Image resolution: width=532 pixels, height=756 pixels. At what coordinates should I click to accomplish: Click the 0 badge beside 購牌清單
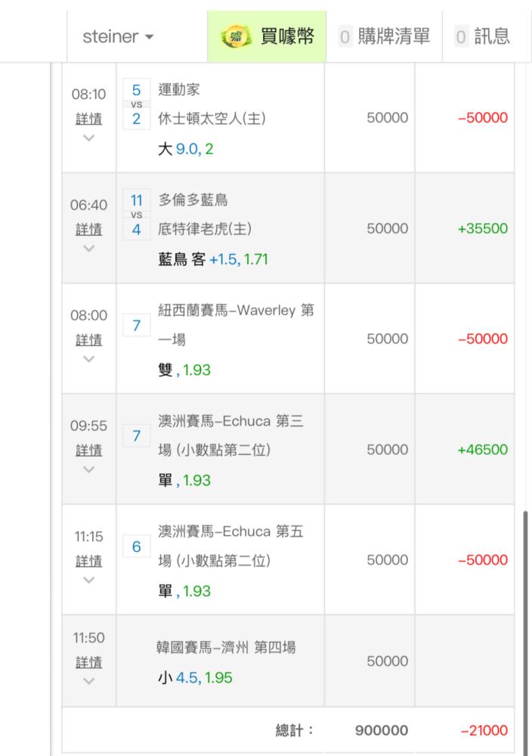[x=345, y=36]
